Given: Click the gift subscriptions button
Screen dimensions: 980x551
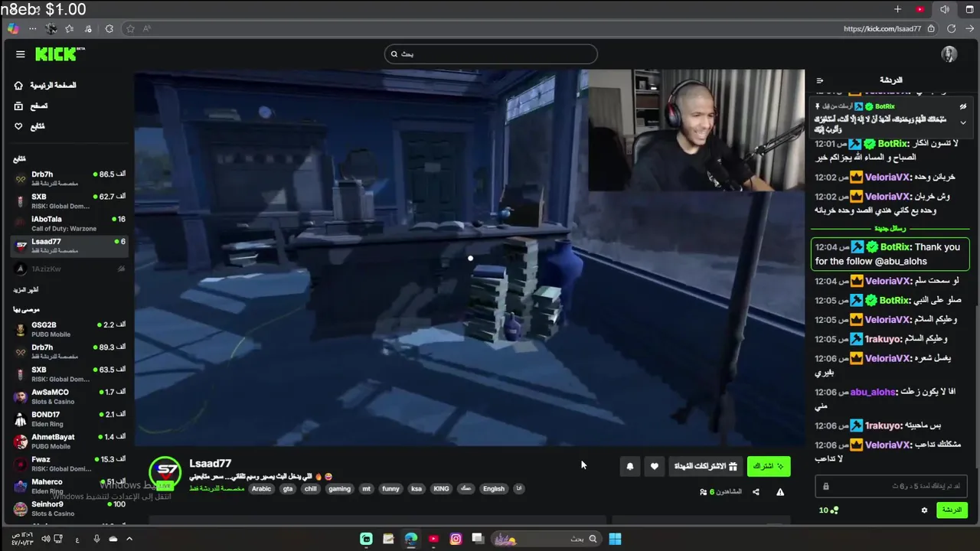Looking at the screenshot, I should pos(706,466).
